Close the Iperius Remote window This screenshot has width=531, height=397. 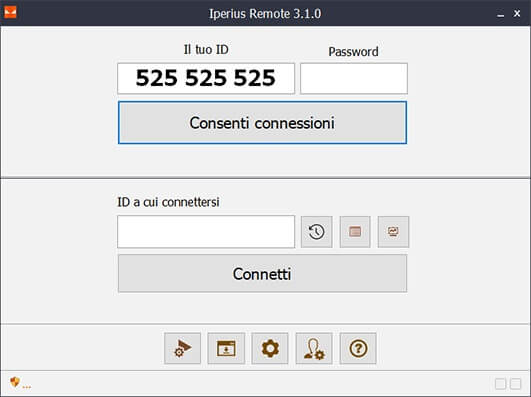[517, 13]
